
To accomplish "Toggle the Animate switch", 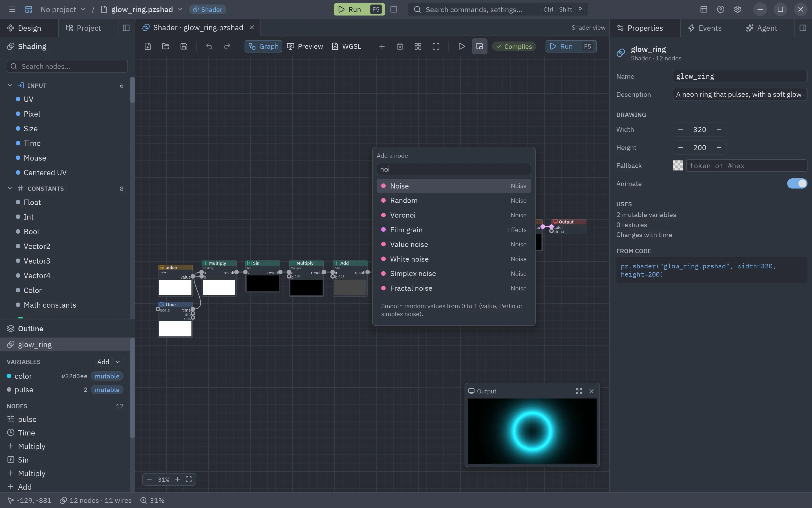I will pos(797,183).
